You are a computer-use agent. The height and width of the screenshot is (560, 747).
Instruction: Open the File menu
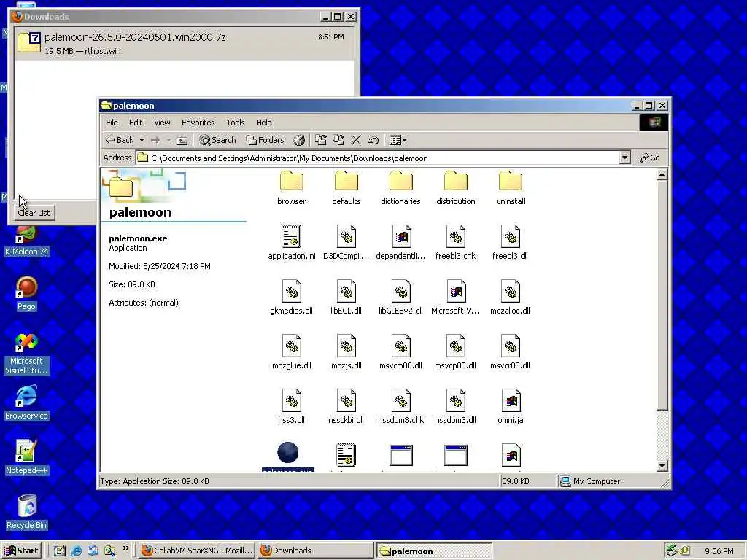point(112,122)
